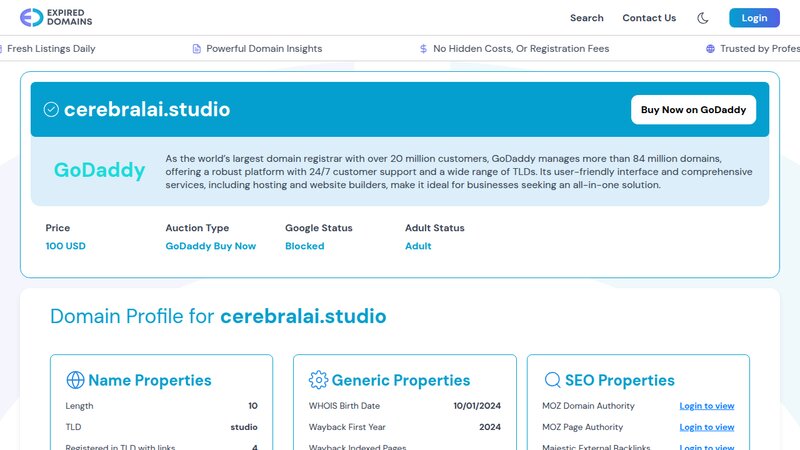Image resolution: width=800 pixels, height=450 pixels.
Task: Open Login to view for MOZ Page Authority
Action: (707, 427)
